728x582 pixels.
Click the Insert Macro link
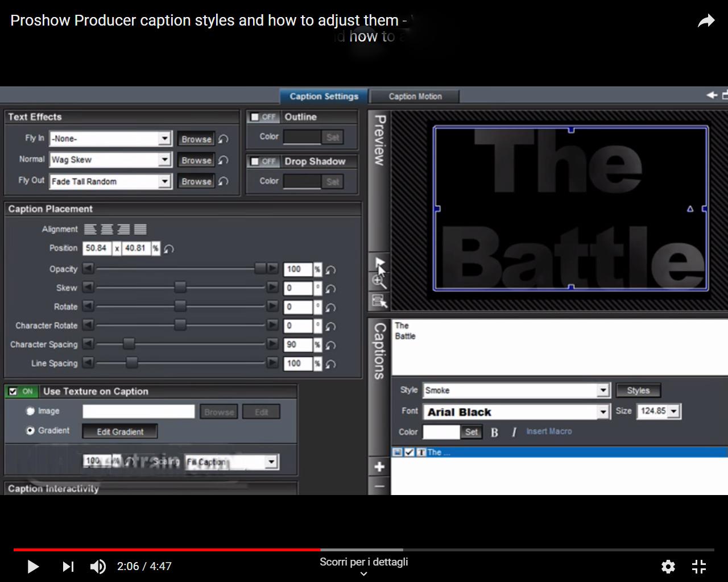[x=549, y=431]
